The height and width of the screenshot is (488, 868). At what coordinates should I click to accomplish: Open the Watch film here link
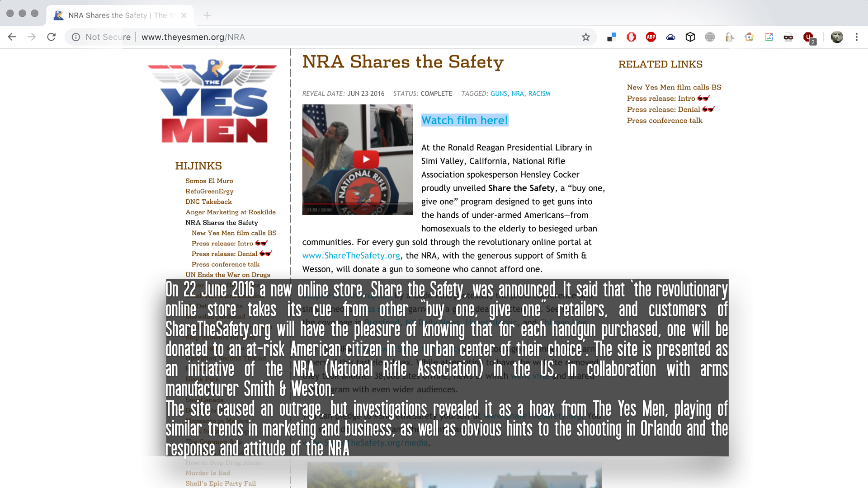click(465, 120)
